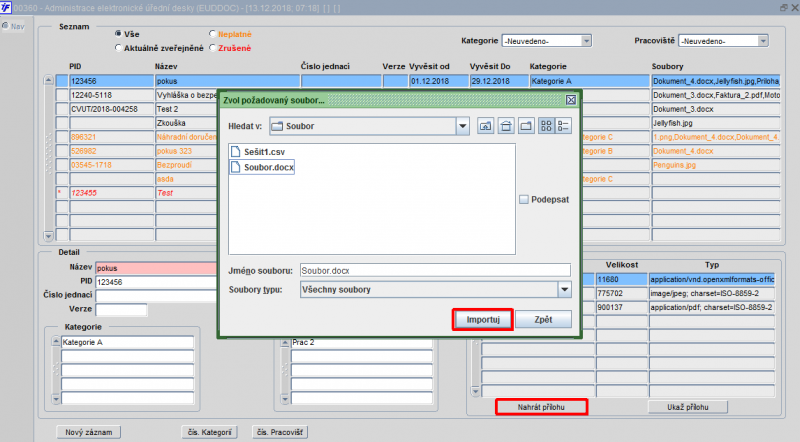Switch file dialog to list view
The width and height of the screenshot is (800, 442).
pos(546,126)
